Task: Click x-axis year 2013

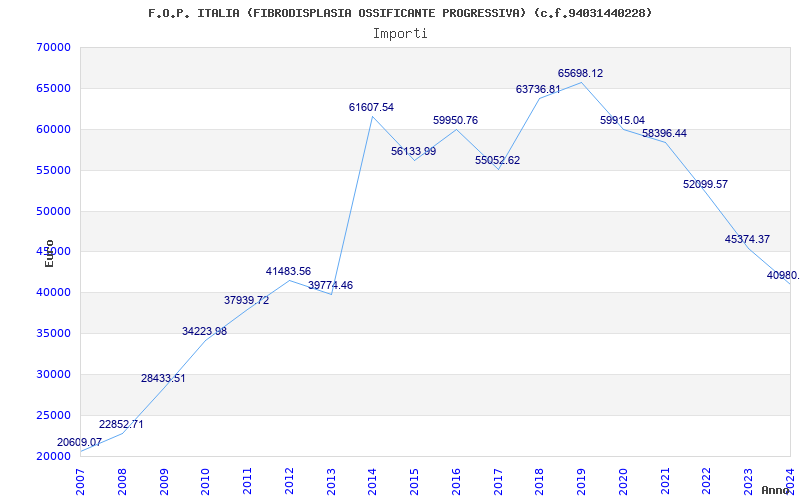Action: [331, 482]
